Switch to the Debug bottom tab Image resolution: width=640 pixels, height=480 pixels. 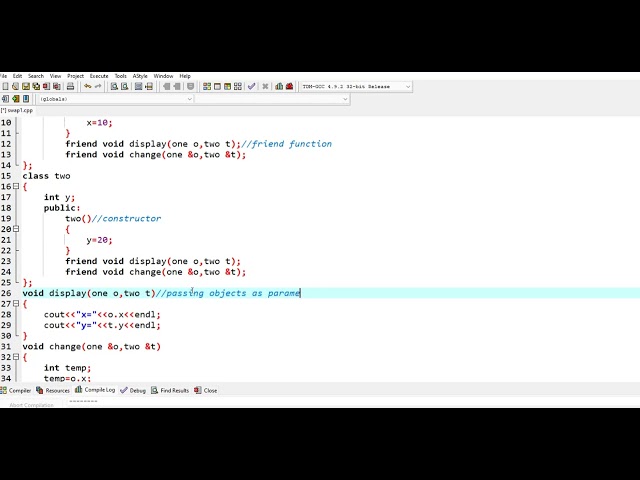(133, 391)
